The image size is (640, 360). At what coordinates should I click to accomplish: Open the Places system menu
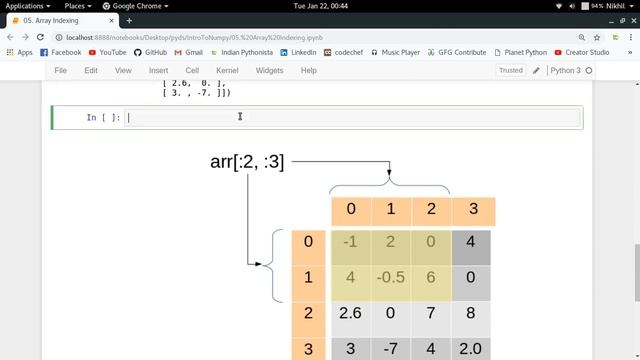(x=78, y=6)
